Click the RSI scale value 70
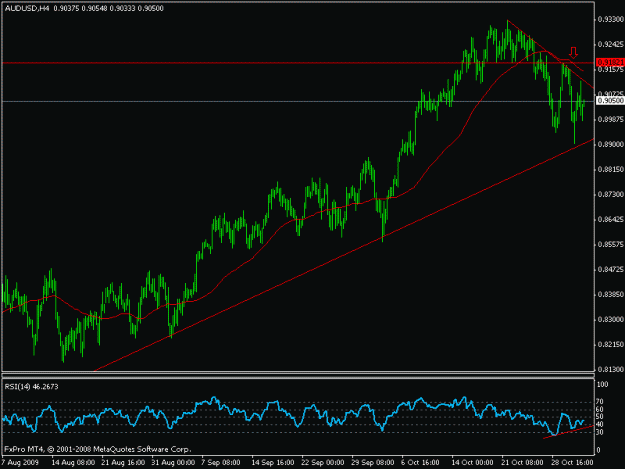This screenshot has width=625, height=469. click(x=601, y=402)
